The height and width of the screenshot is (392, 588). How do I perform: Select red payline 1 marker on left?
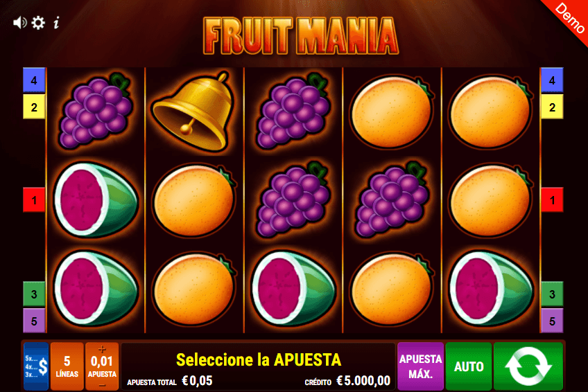tap(34, 200)
